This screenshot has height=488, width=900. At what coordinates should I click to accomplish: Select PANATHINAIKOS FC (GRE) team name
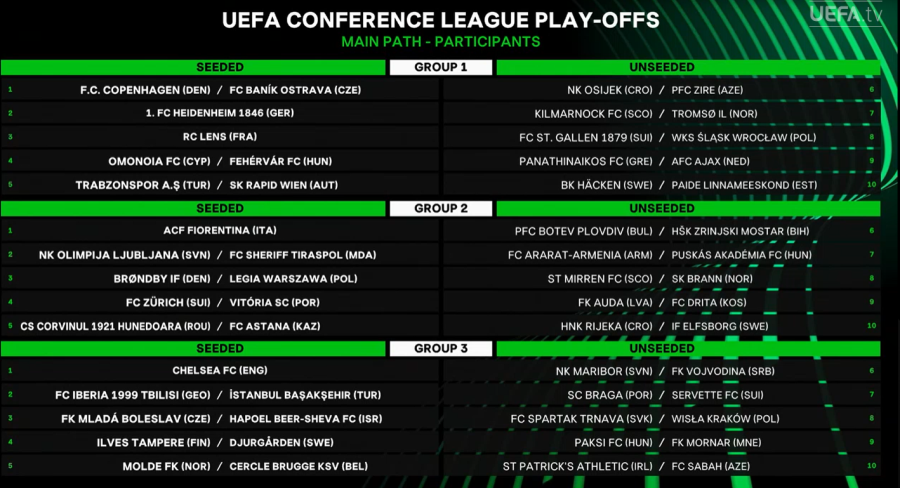[585, 161]
